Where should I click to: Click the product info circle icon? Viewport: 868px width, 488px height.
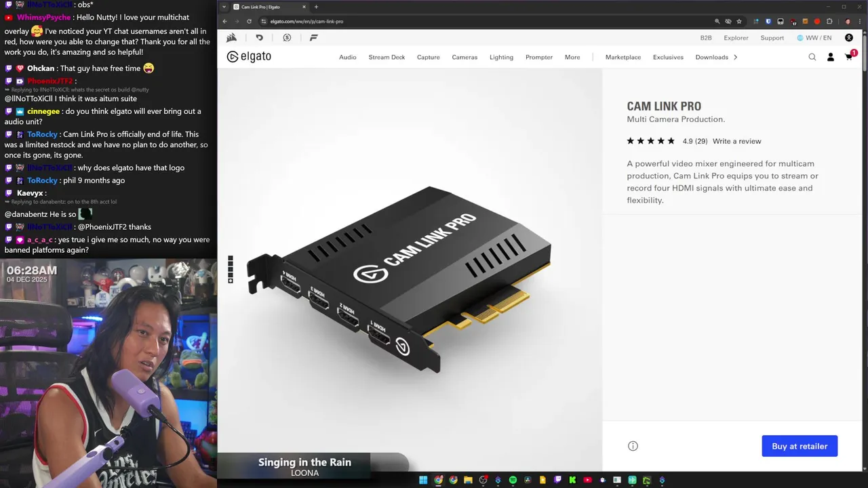(633, 446)
